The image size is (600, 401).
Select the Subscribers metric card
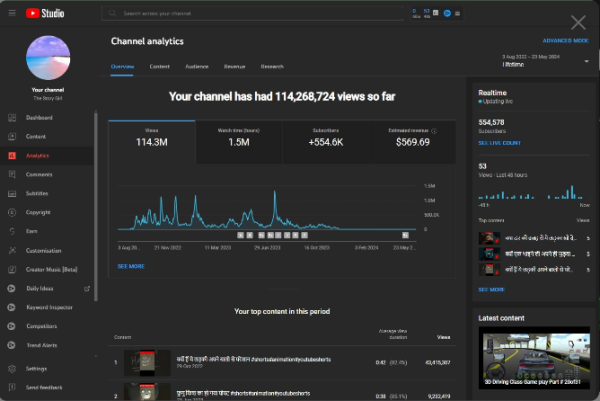[x=326, y=142]
